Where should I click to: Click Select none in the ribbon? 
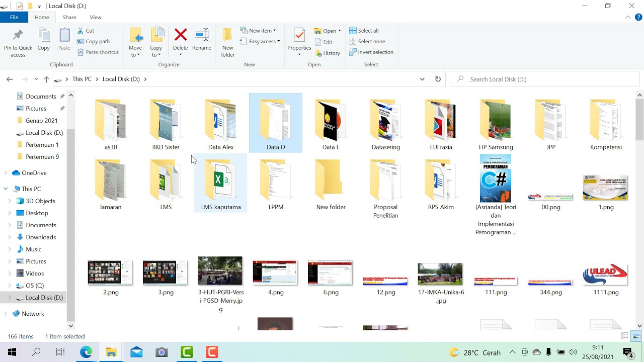(367, 42)
